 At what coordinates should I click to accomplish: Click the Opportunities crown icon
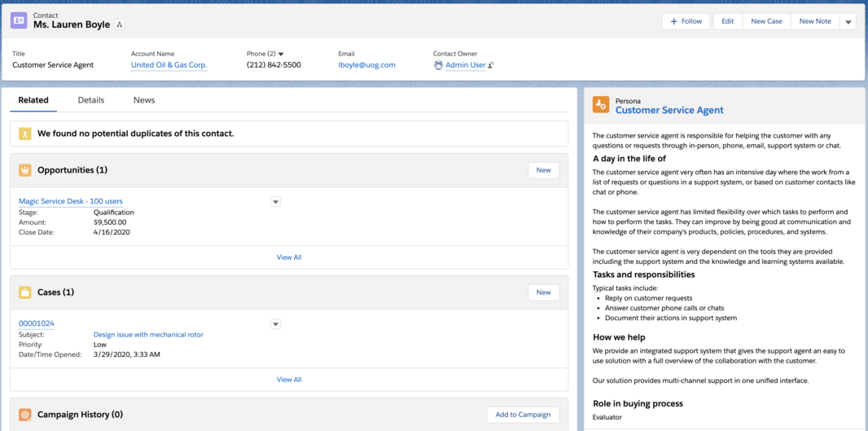25,170
